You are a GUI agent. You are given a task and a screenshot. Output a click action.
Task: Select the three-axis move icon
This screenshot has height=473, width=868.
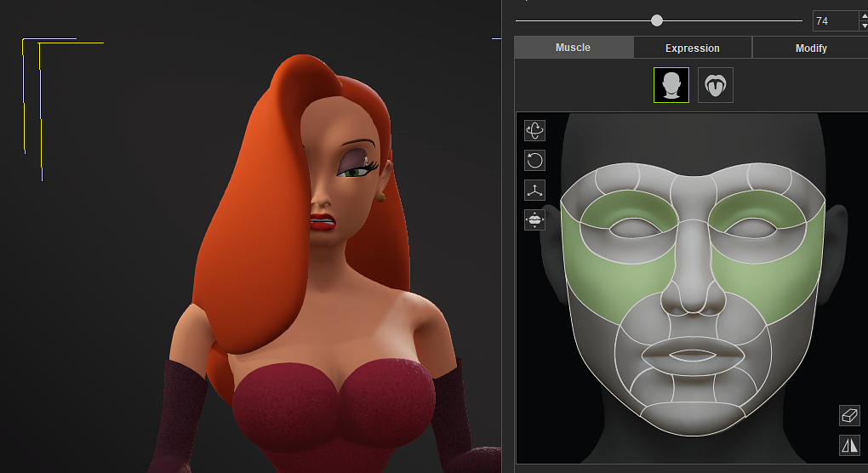pyautogui.click(x=534, y=190)
